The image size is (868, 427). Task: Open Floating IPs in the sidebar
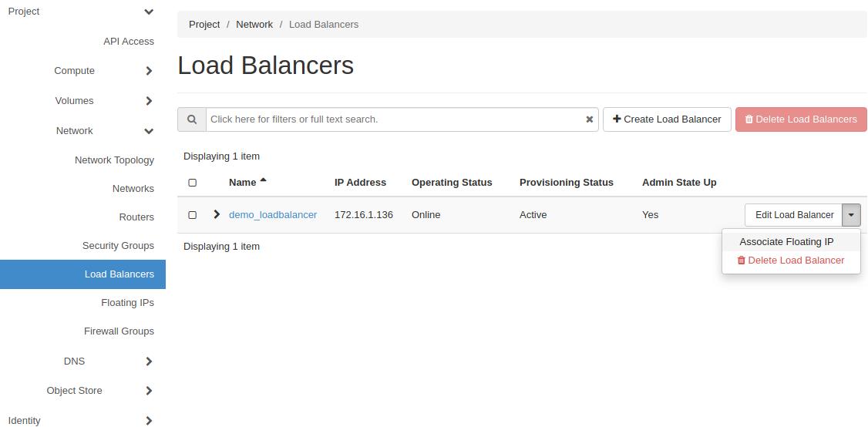127,303
